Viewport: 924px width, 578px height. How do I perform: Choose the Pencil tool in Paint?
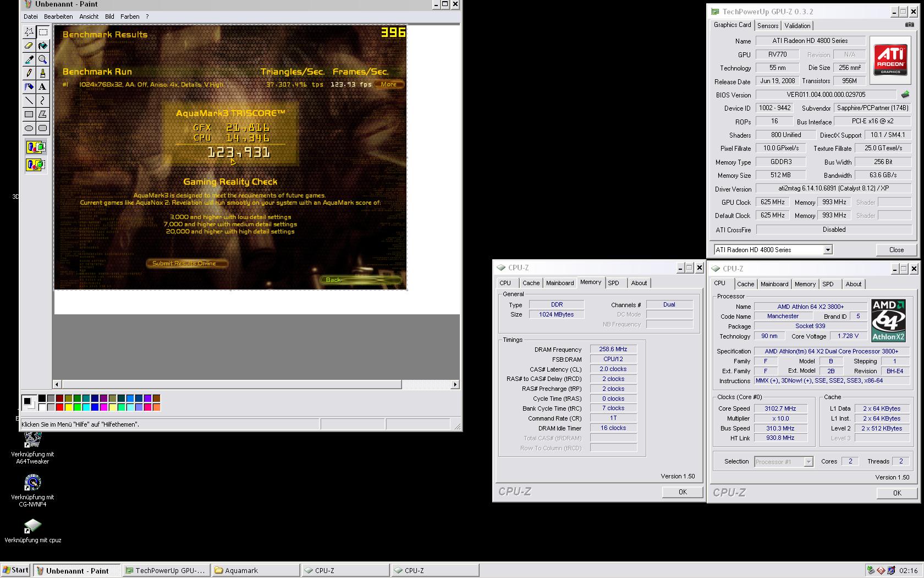pos(29,73)
